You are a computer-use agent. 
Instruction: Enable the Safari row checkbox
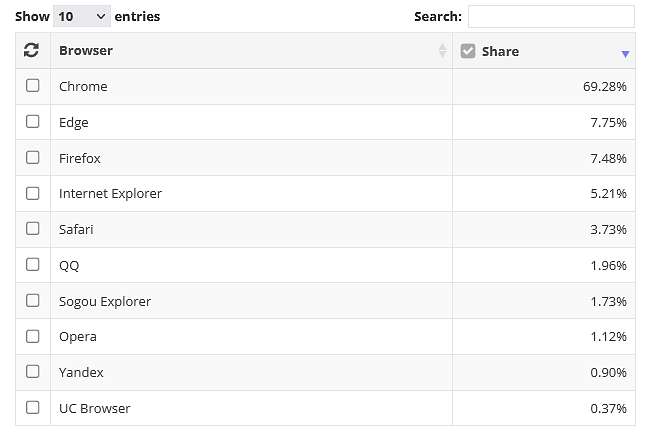[33, 229]
